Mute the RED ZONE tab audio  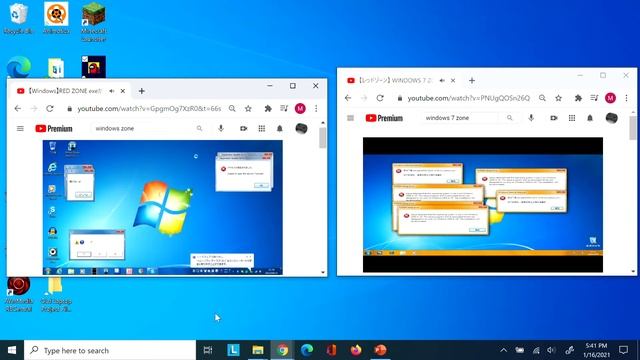pos(111,91)
